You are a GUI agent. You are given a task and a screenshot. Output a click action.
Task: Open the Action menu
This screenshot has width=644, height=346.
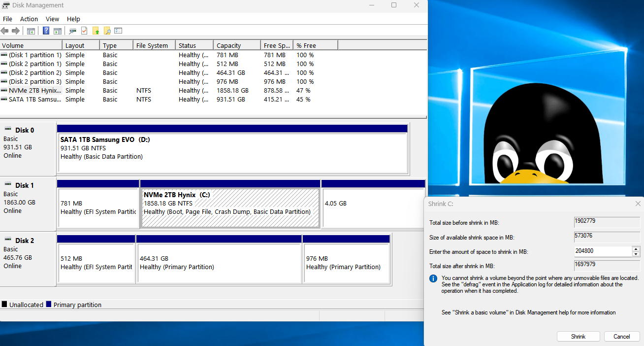coord(29,19)
